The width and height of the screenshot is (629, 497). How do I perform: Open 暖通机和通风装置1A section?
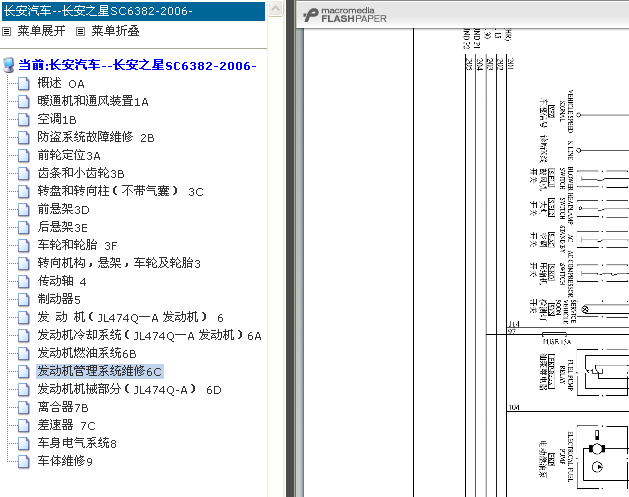(93, 101)
